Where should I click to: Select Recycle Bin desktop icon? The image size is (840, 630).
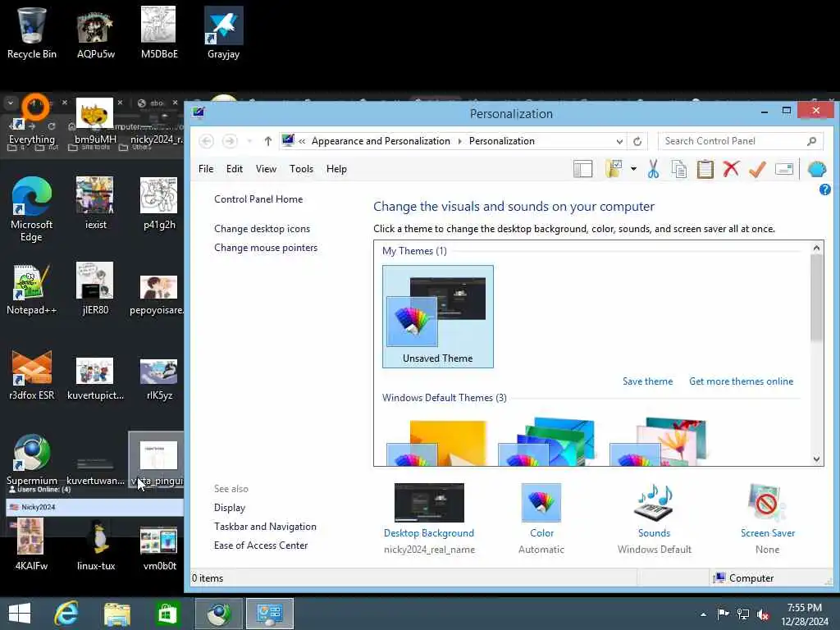tap(32, 33)
